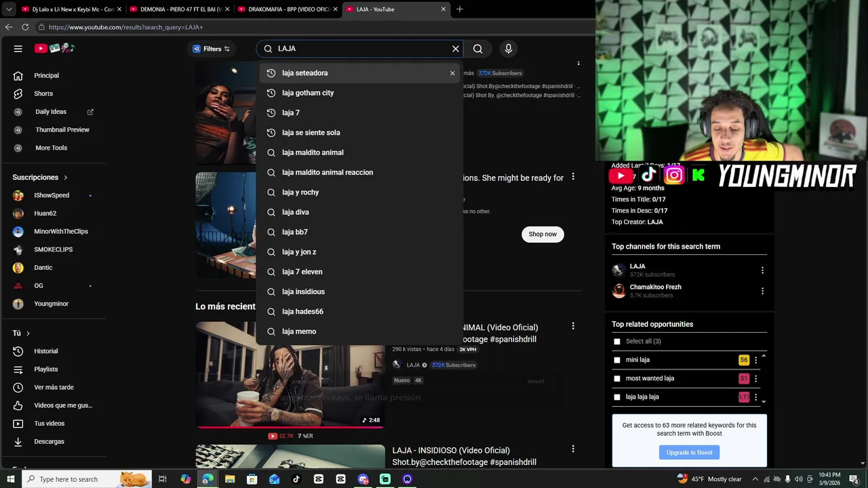Viewport: 868px width, 488px height.
Task: Click the Shop now button
Action: tap(542, 234)
